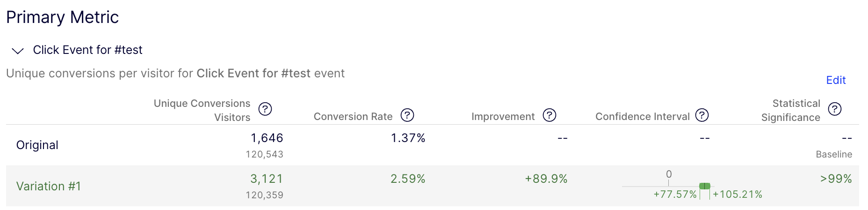The width and height of the screenshot is (868, 210).
Task: Open help icon beside Unique Conversions Visitors
Action: (x=265, y=109)
